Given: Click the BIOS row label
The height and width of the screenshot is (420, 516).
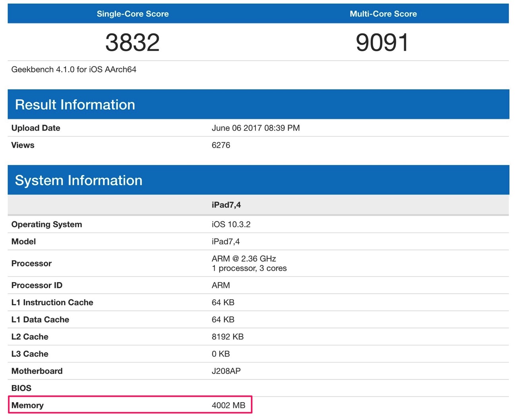Looking at the screenshot, I should coord(21,388).
